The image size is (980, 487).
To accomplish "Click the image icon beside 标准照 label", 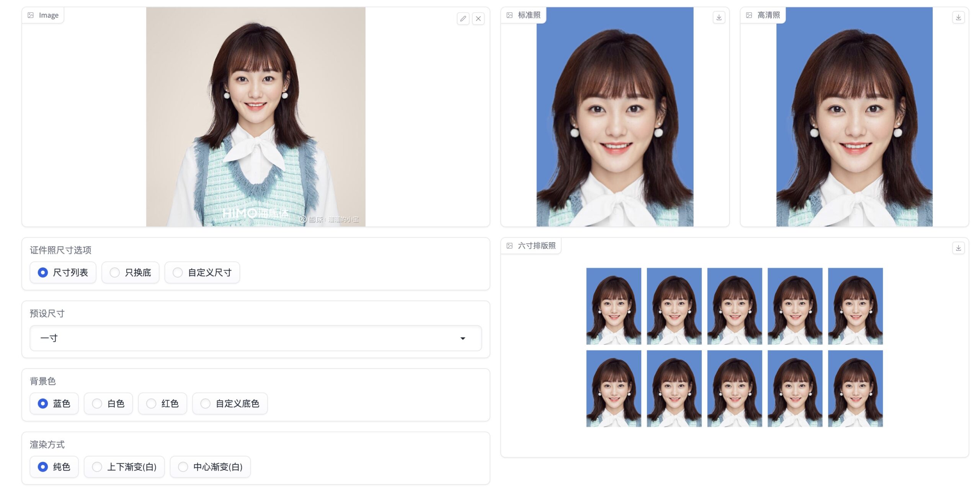I will pos(510,15).
